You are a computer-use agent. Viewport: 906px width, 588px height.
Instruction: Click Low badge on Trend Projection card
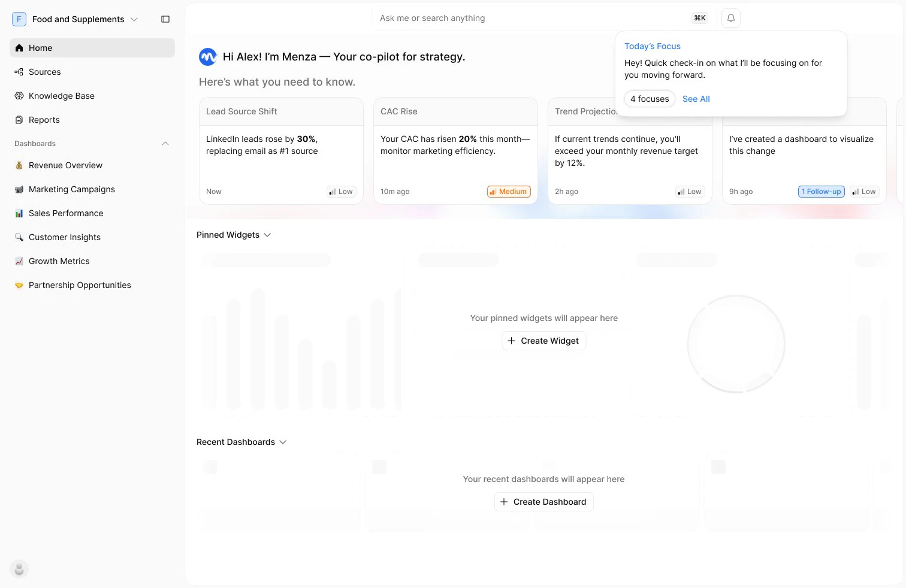click(690, 192)
